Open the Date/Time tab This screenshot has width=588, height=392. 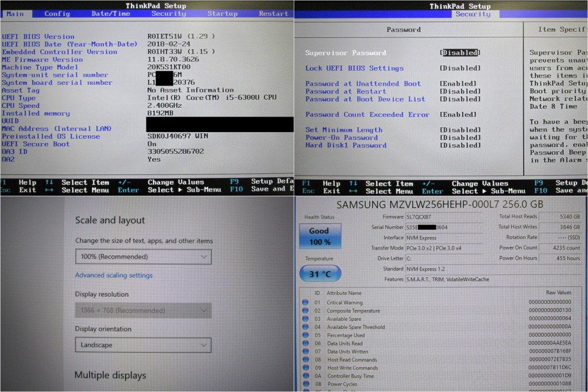(x=111, y=14)
